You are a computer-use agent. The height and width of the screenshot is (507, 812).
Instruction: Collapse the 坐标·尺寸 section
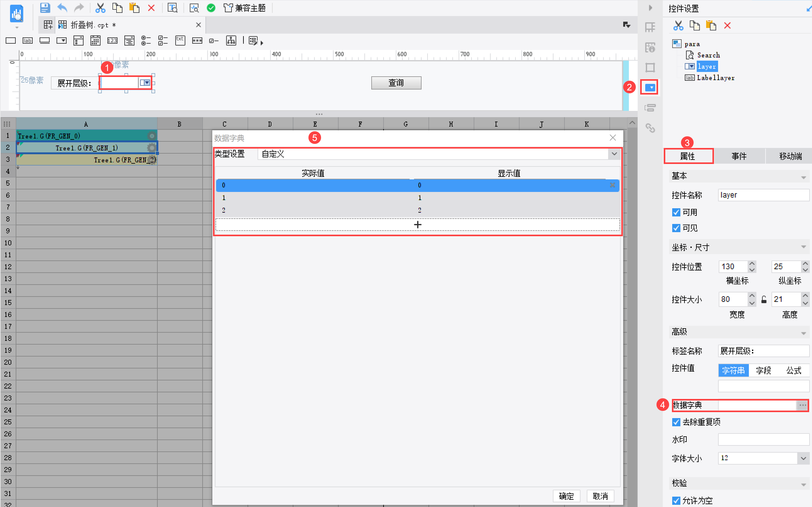click(803, 247)
